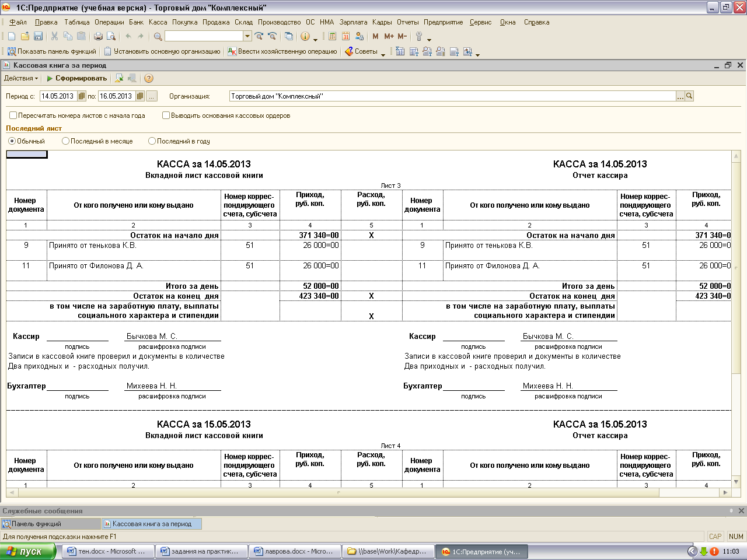Click the Paste clipboard icon
This screenshot has width=747, height=560.
[x=81, y=36]
